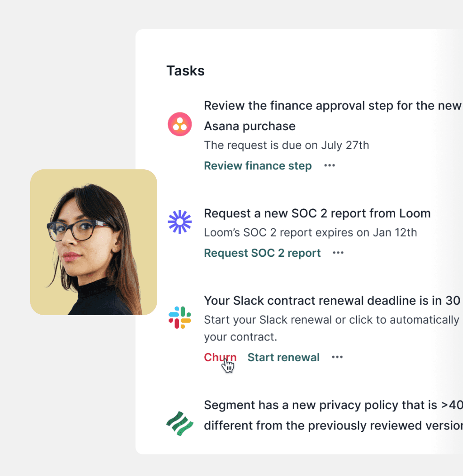The image size is (463, 476).
Task: Click the Asana app icon
Action: 180,124
